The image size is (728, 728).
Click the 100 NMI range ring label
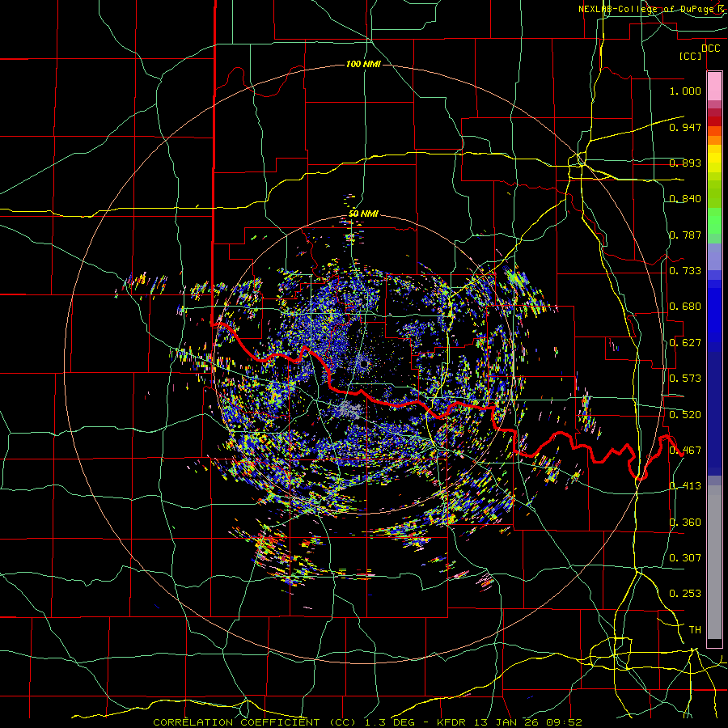point(363,64)
